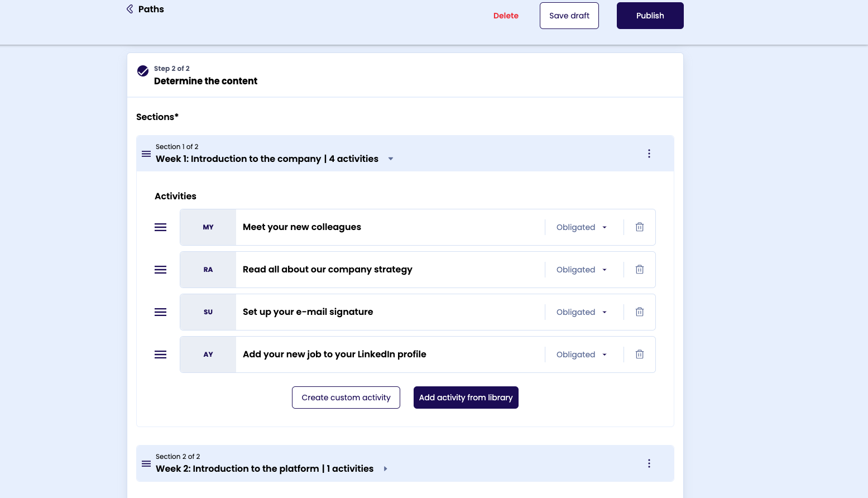Expand the Week 2 section
The height and width of the screenshot is (498, 868).
(385, 469)
